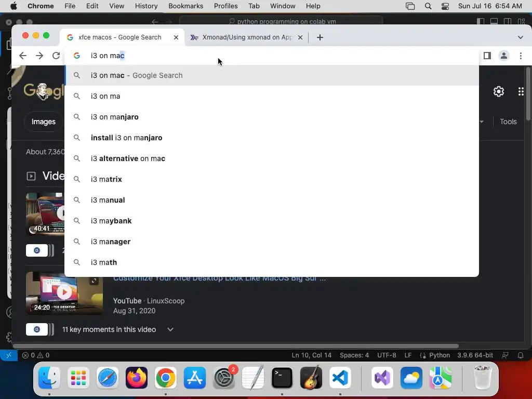
Task: Open Maps from the dock
Action: coord(441,378)
